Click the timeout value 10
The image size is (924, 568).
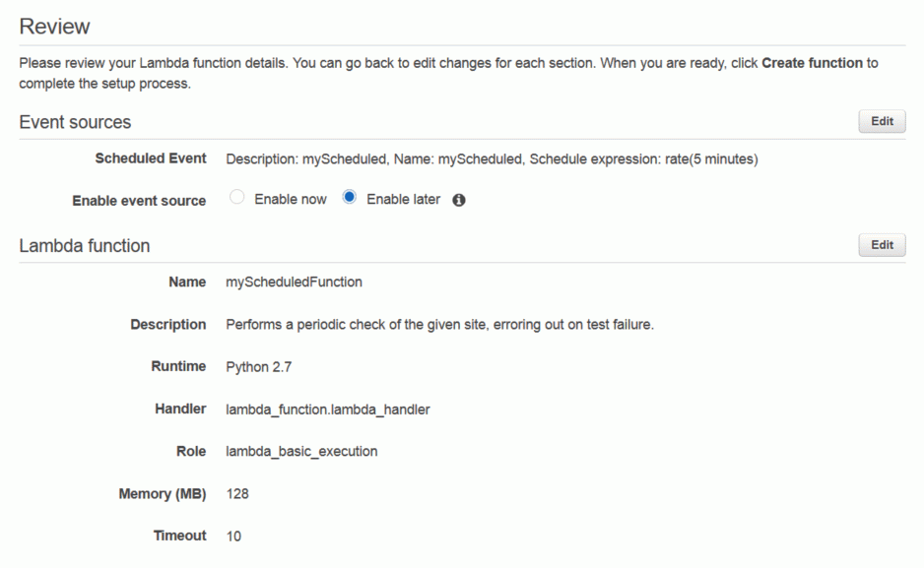[x=233, y=536]
